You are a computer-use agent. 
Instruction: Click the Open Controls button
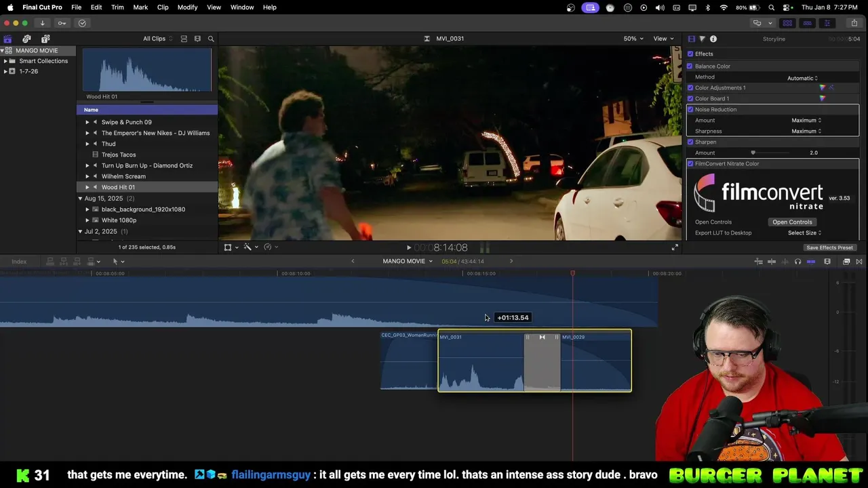(x=792, y=222)
